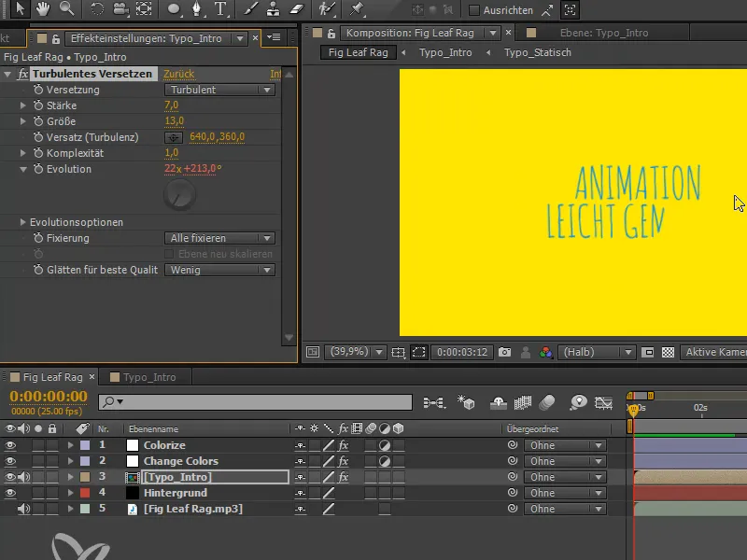Viewport: 747px width, 560px height.
Task: Click the region of interest icon
Action: pyautogui.click(x=418, y=352)
